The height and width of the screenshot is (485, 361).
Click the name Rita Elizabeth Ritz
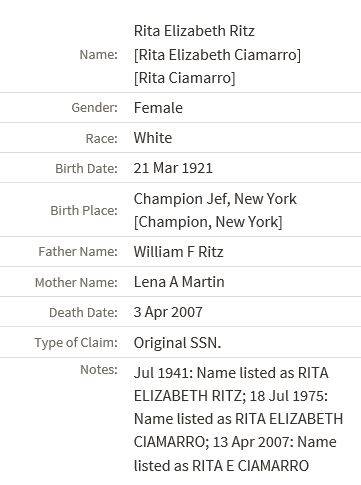coord(194,31)
